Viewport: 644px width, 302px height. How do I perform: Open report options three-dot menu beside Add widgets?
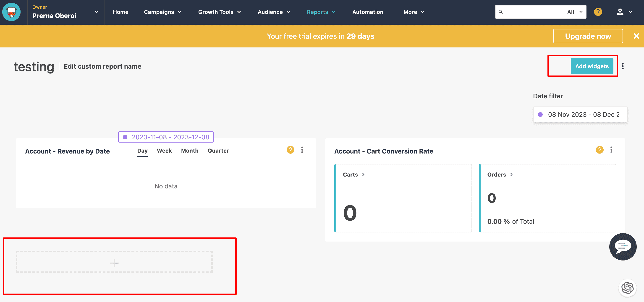tap(623, 66)
